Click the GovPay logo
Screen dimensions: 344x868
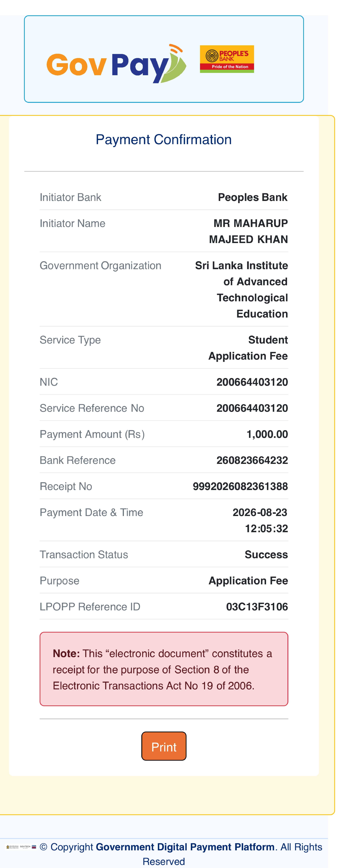click(116, 64)
